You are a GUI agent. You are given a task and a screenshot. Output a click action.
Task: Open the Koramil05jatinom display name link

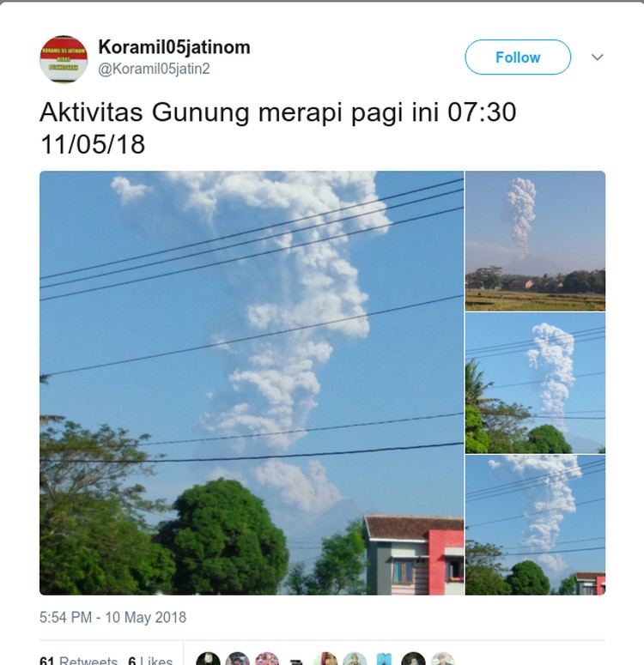click(174, 47)
